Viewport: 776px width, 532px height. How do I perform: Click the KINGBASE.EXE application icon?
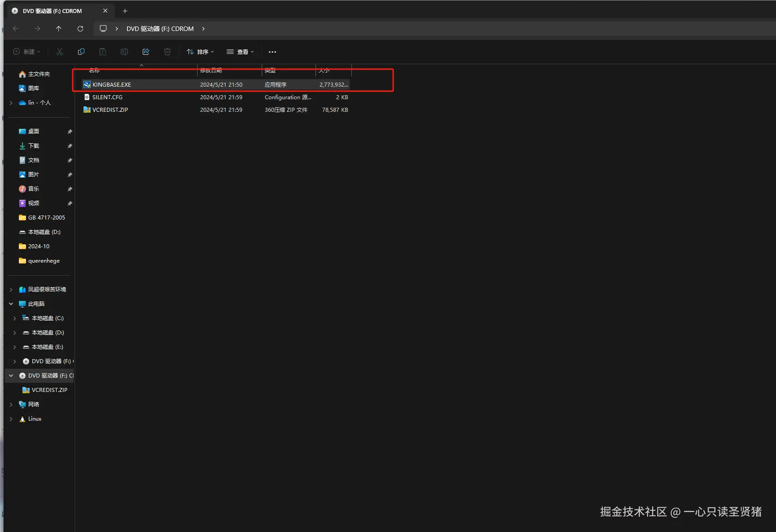(x=87, y=84)
